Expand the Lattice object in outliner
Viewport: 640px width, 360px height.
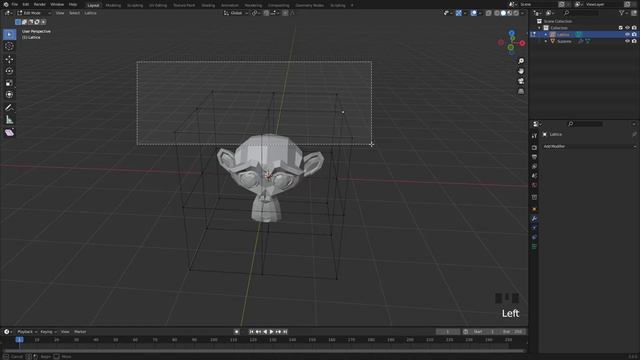coord(546,35)
